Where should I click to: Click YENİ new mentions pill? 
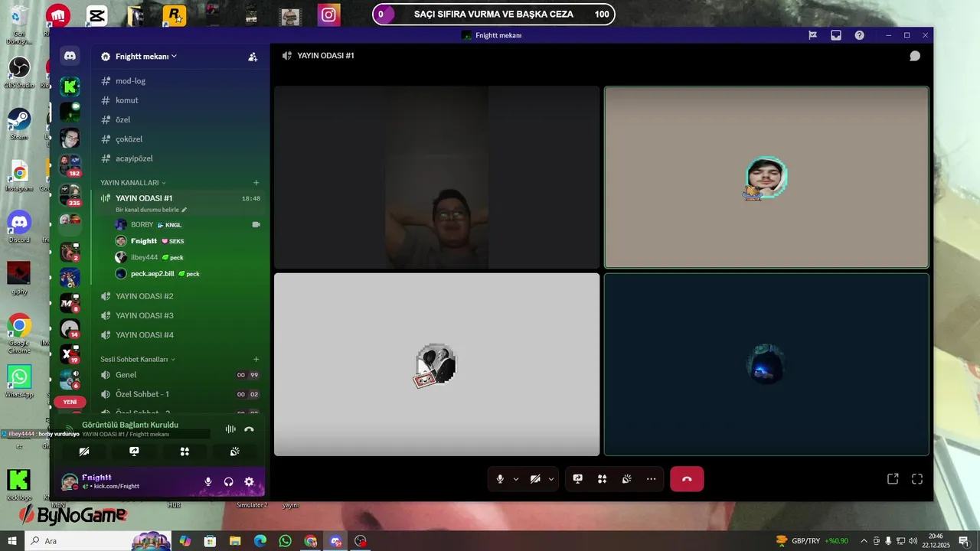(x=70, y=402)
